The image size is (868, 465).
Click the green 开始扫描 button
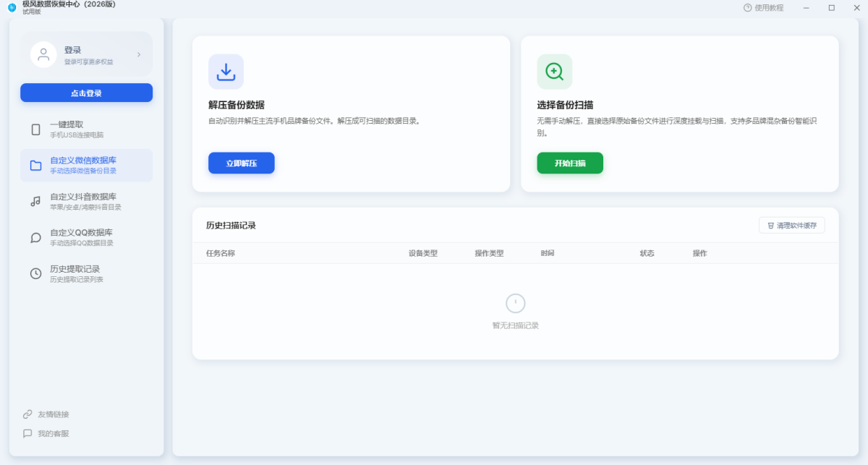click(x=570, y=163)
